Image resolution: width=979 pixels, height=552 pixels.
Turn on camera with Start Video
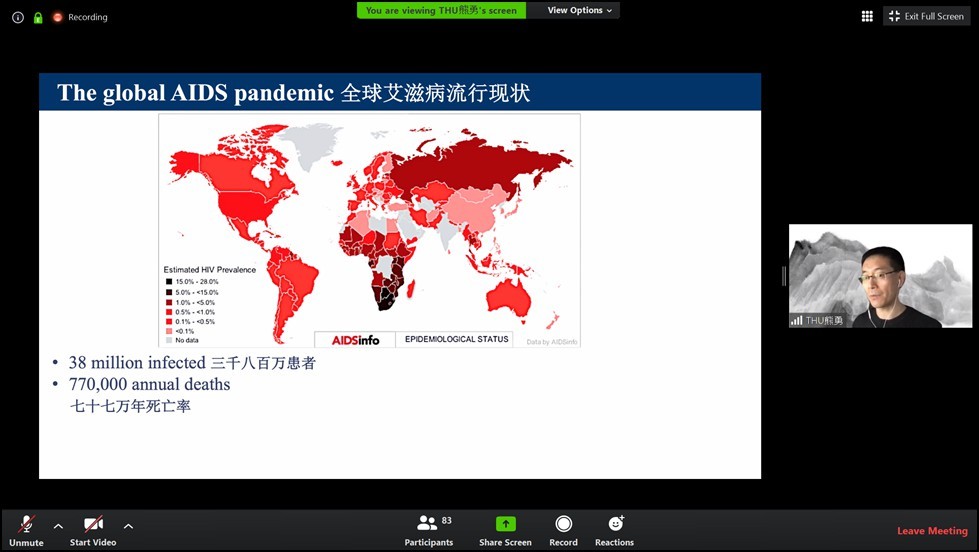click(x=93, y=530)
